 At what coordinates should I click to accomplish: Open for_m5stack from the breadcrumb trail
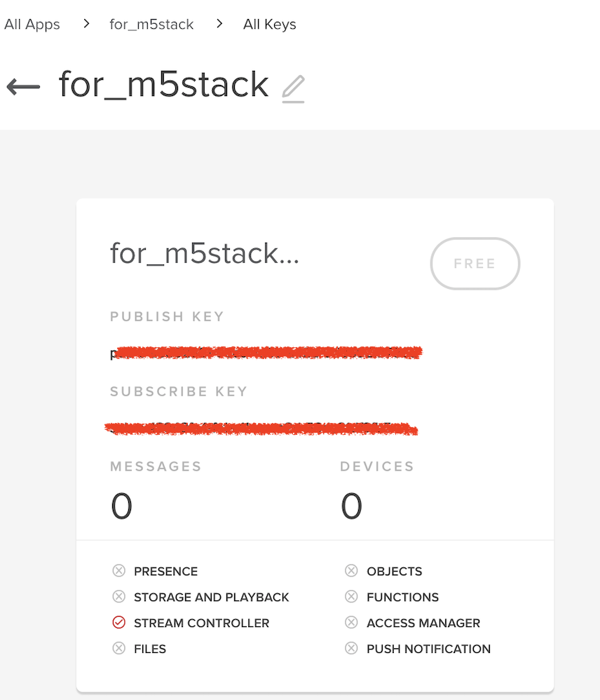[x=151, y=24]
